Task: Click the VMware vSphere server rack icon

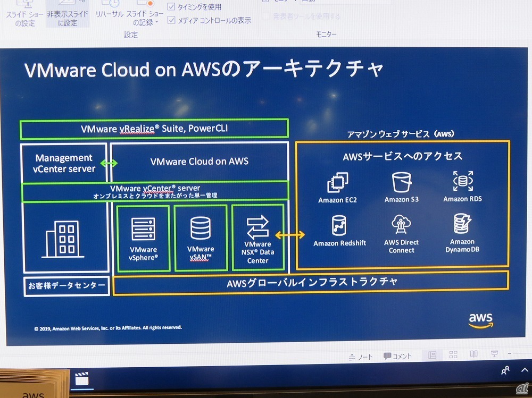Action: pyautogui.click(x=143, y=229)
